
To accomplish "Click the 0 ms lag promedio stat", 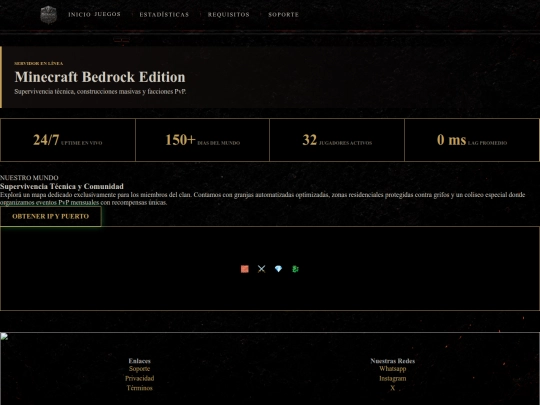I will click(472, 140).
